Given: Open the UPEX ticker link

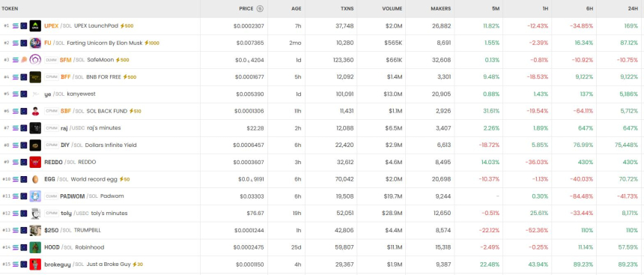Looking at the screenshot, I should (52, 26).
